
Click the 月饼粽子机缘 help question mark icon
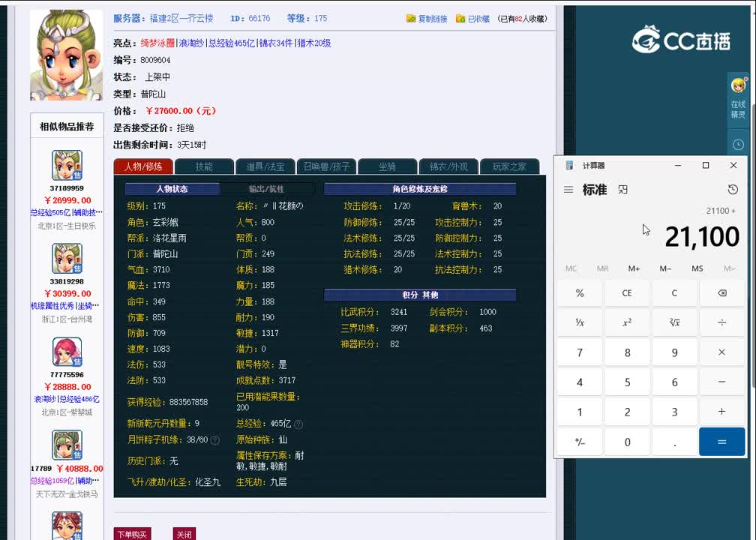click(215, 440)
